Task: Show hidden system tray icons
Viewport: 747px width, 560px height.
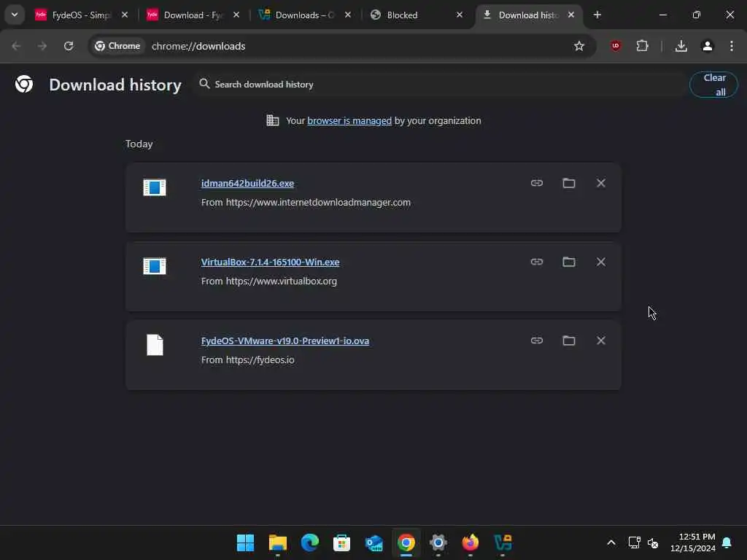Action: [611, 542]
